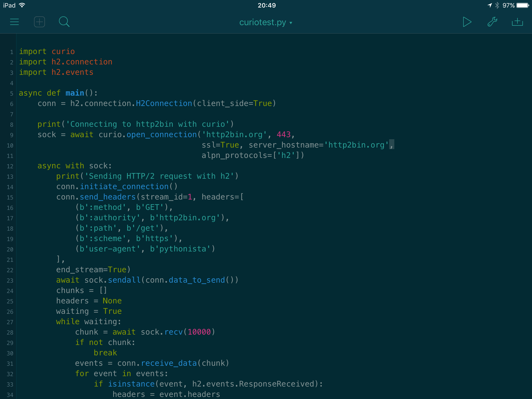
Task: Click the port number 443
Action: point(284,135)
